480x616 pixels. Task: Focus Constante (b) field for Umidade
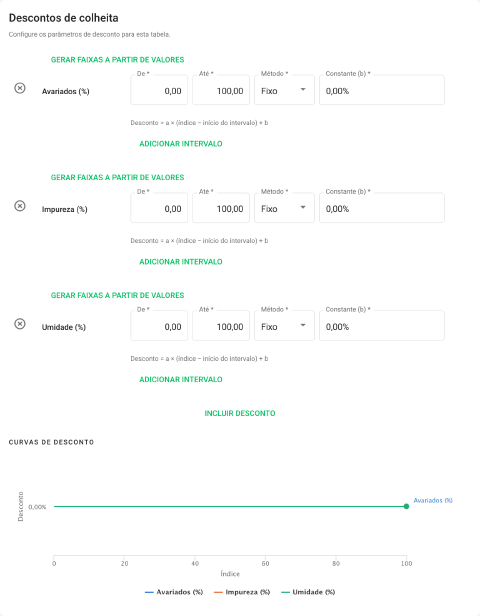pyautogui.click(x=382, y=326)
